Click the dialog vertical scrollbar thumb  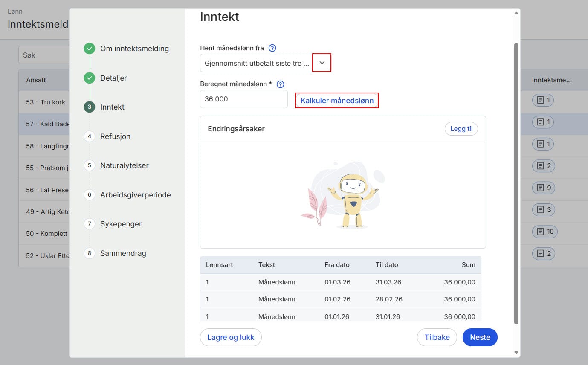coord(516,183)
